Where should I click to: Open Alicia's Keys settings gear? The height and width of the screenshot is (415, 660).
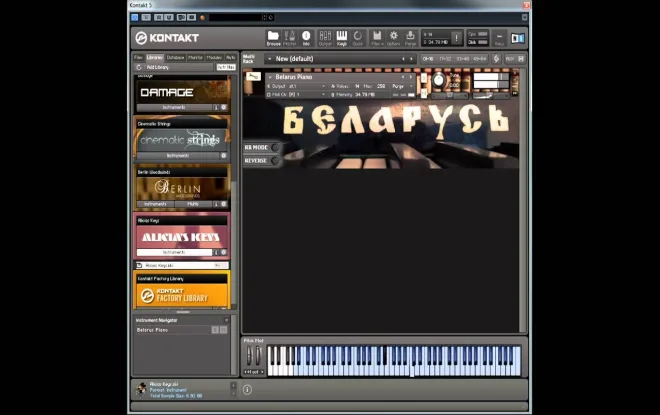click(224, 253)
